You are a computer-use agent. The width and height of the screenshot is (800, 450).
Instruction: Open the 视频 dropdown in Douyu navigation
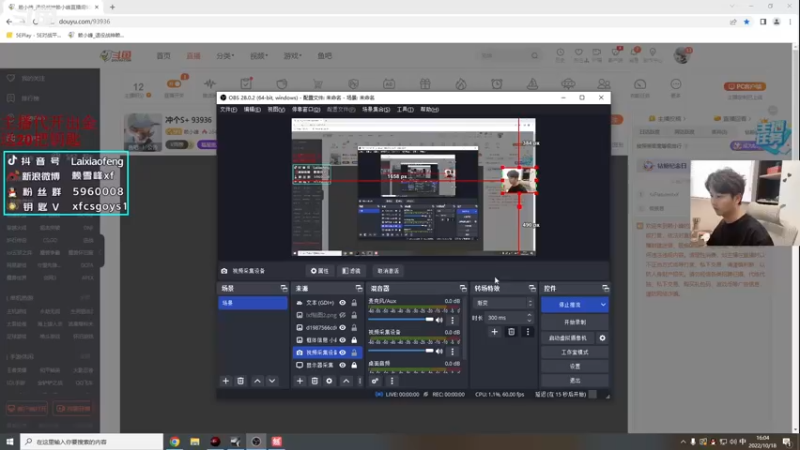(259, 56)
